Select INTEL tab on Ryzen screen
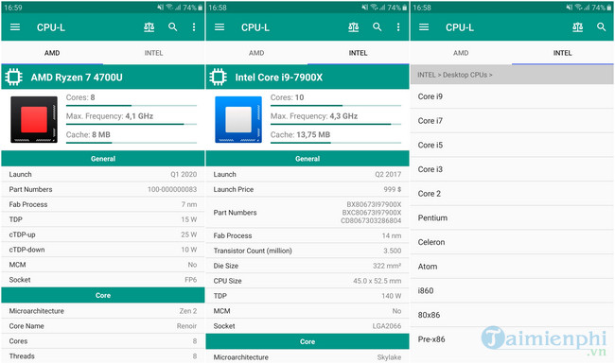Image resolution: width=615 pixels, height=364 pixels. click(x=153, y=53)
